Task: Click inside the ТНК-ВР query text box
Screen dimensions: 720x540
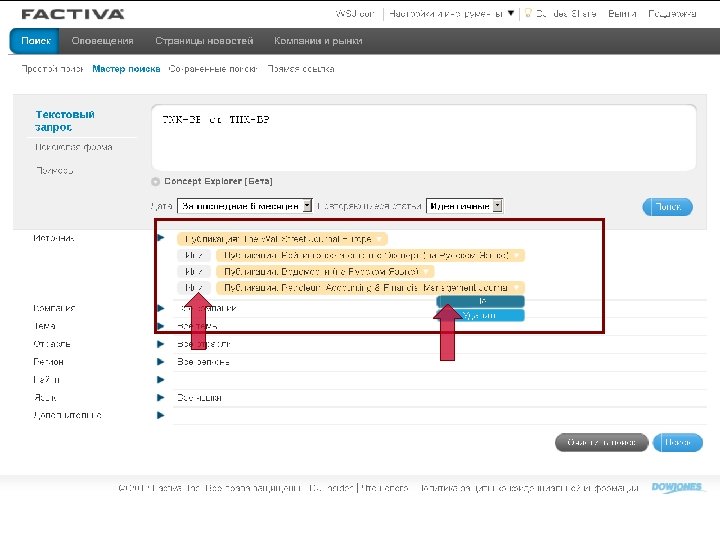Action: (x=423, y=137)
